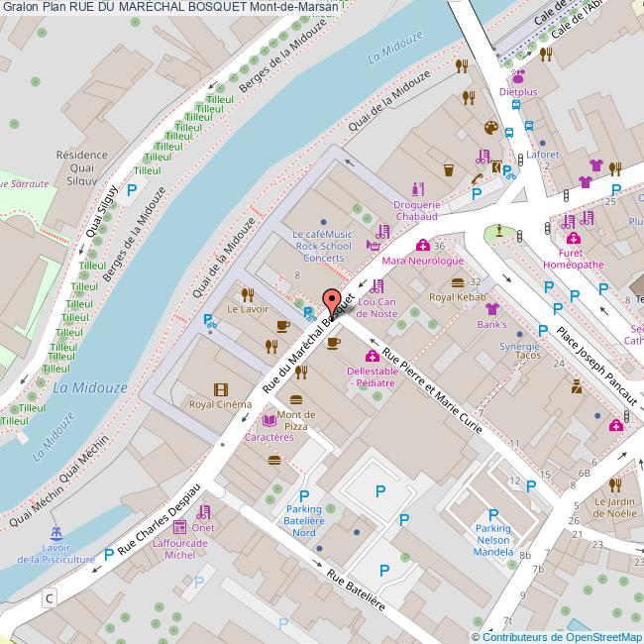This screenshot has width=644, height=644.
Task: Click Le Lavoir restaurant icon
Action: pyautogui.click(x=247, y=293)
